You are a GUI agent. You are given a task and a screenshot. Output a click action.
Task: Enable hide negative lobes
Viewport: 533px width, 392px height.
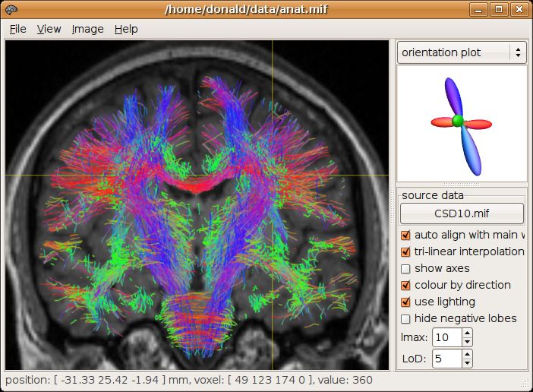tap(405, 318)
